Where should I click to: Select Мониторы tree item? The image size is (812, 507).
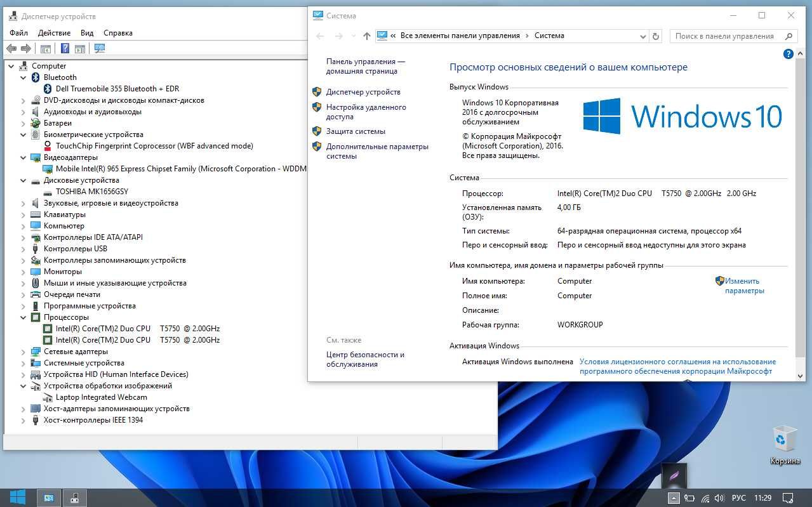coord(63,272)
